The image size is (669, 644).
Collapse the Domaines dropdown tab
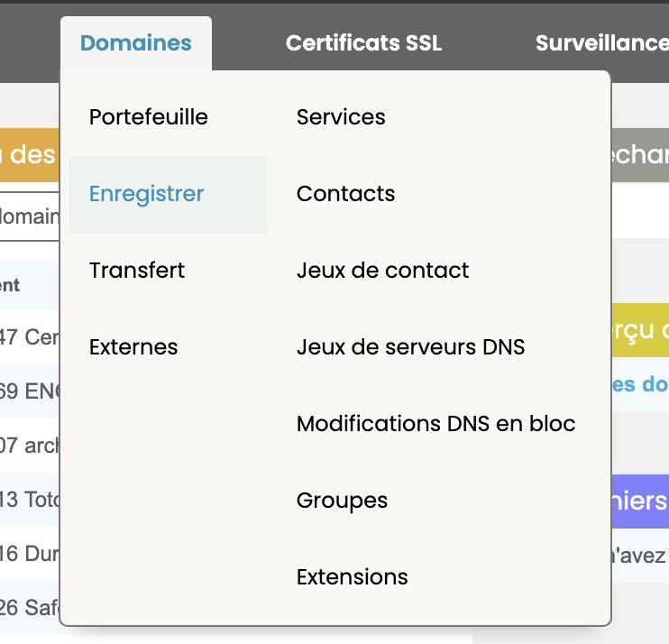point(136,43)
